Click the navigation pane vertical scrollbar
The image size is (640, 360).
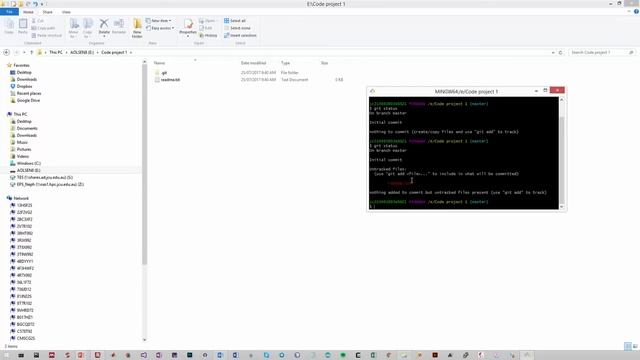coord(144,163)
